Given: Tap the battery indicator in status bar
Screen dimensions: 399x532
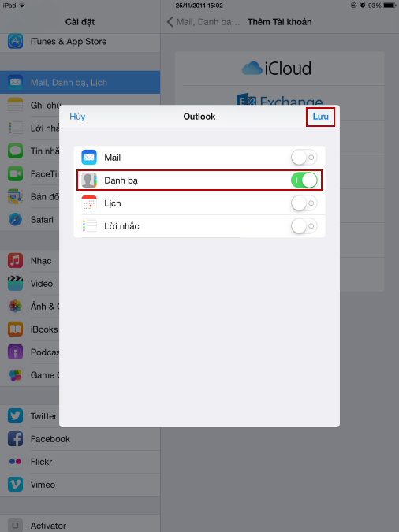Looking at the screenshot, I should pos(390,6).
